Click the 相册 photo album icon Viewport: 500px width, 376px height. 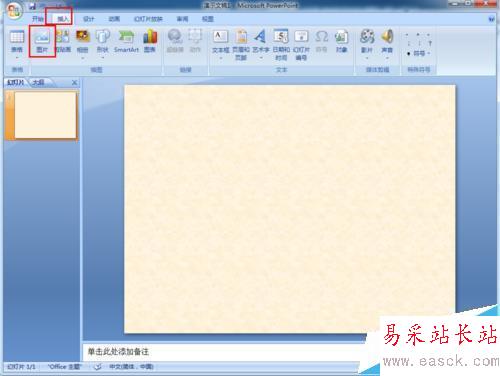tap(83, 37)
